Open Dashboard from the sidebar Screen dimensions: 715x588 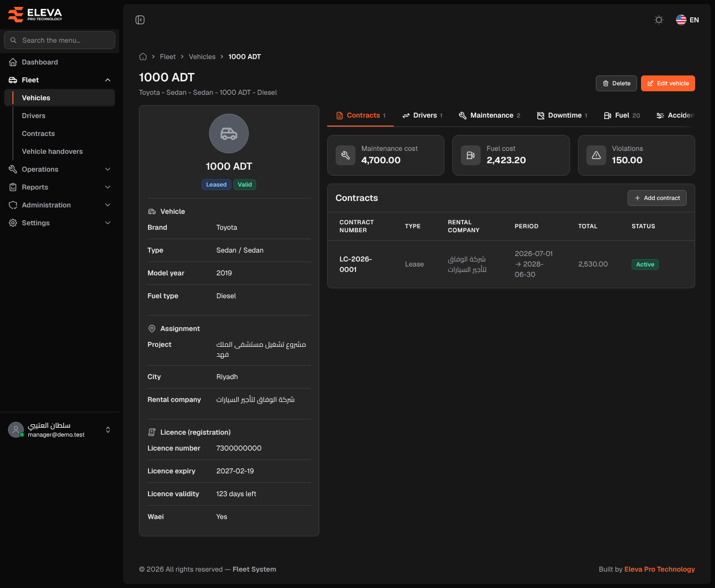point(60,62)
